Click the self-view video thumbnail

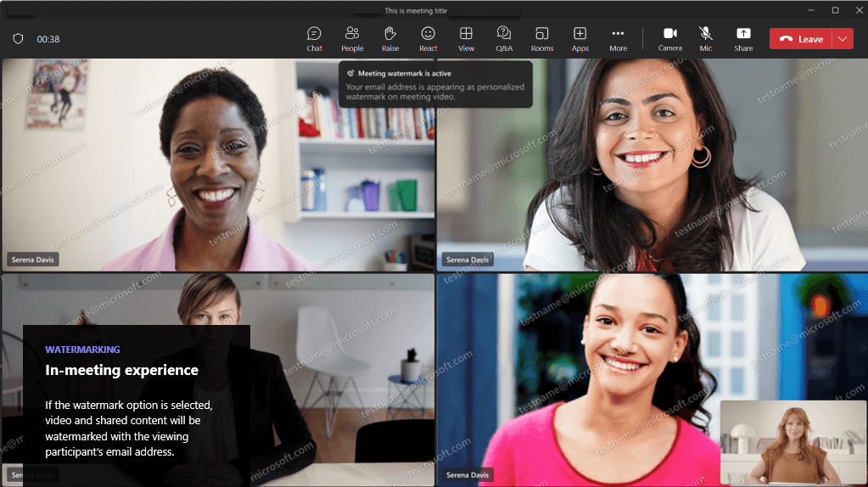[792, 443]
